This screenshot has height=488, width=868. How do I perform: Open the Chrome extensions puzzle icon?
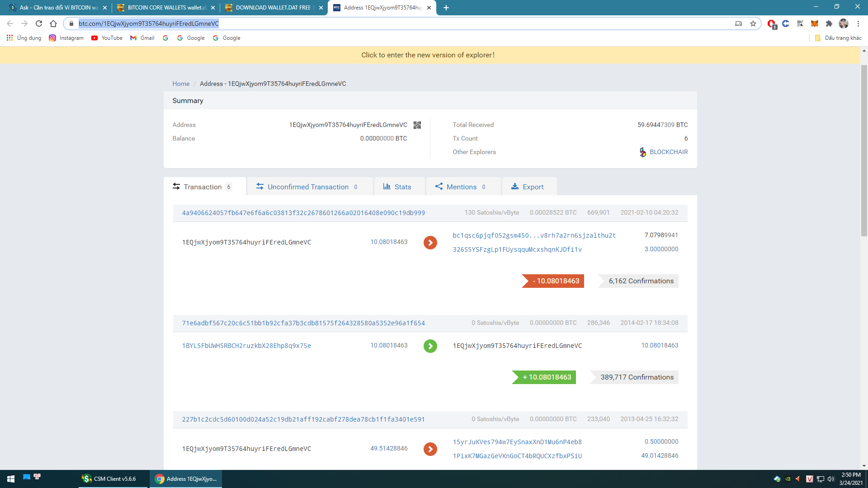pos(829,23)
